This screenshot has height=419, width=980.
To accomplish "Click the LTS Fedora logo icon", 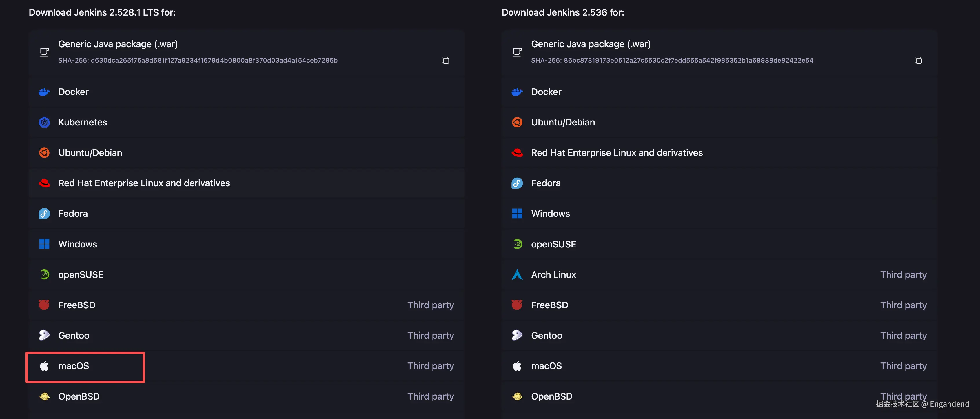I will tap(44, 214).
